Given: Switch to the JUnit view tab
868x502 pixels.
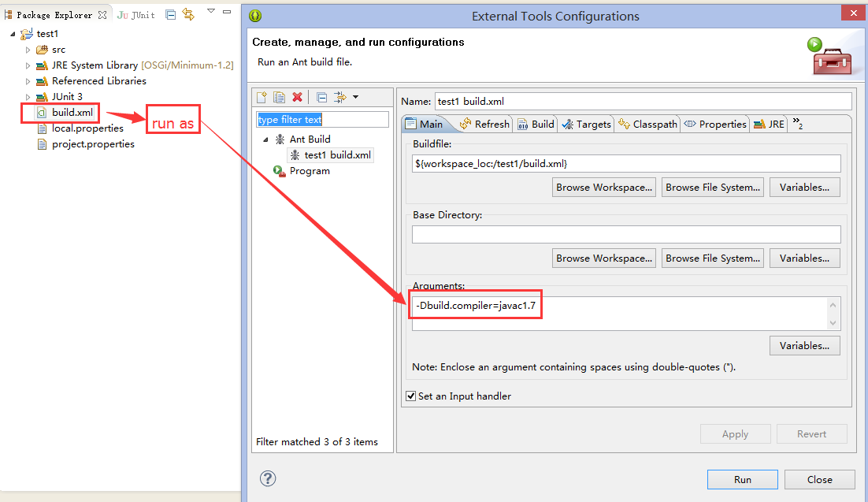Looking at the screenshot, I should tap(136, 15).
